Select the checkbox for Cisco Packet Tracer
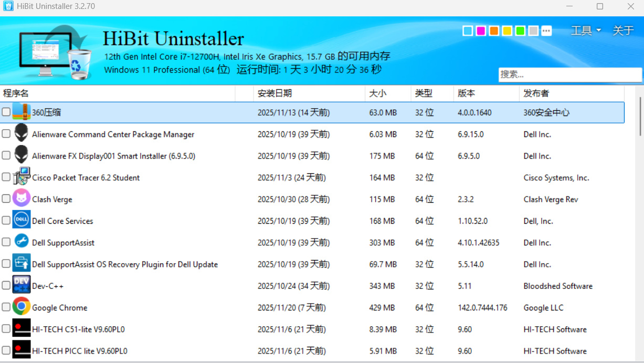Image resolution: width=644 pixels, height=364 pixels. coord(6,177)
